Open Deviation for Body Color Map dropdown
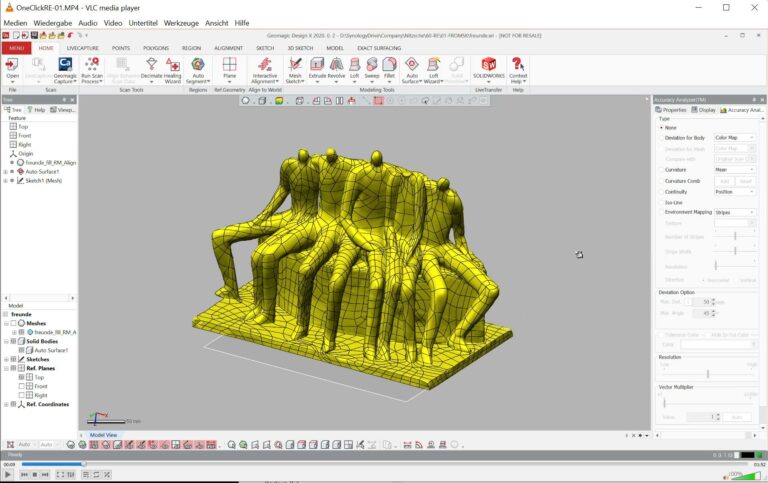 point(735,138)
